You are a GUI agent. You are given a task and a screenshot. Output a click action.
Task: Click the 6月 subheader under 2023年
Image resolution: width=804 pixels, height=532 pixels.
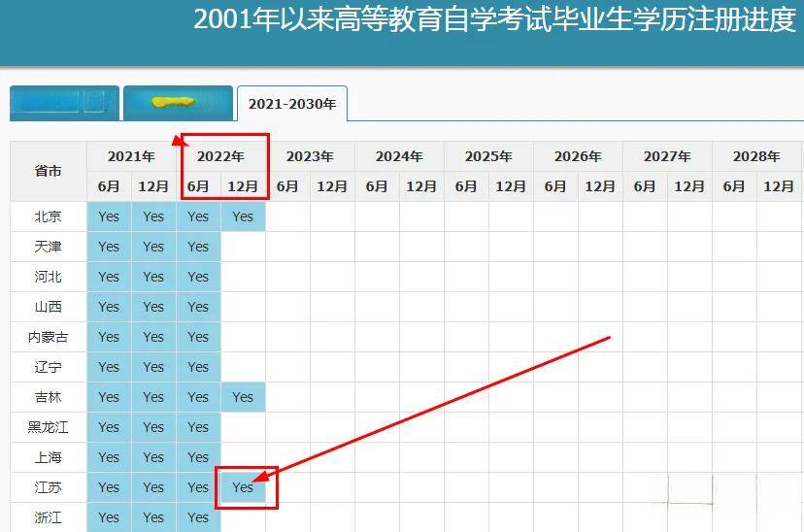(287, 186)
